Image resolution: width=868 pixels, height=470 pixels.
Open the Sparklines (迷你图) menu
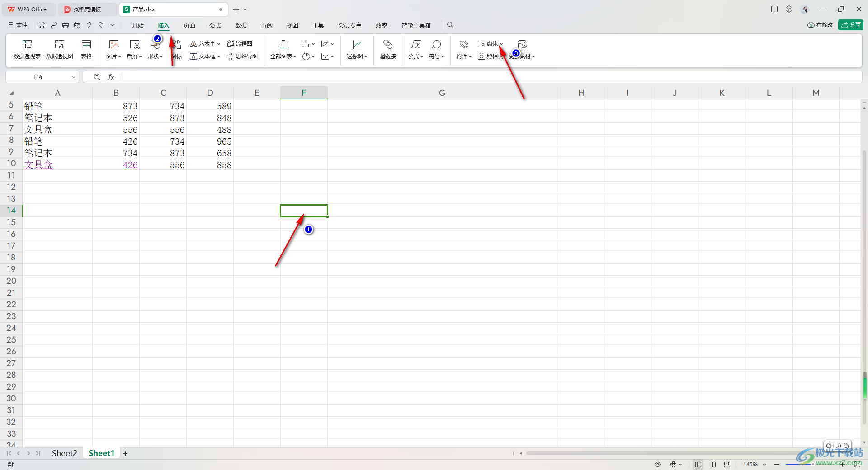point(357,49)
